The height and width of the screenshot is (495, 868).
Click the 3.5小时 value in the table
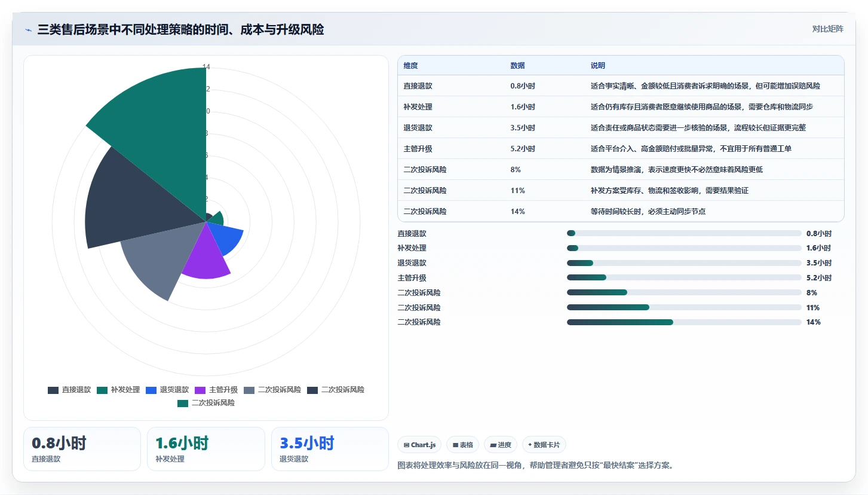pyautogui.click(x=523, y=127)
